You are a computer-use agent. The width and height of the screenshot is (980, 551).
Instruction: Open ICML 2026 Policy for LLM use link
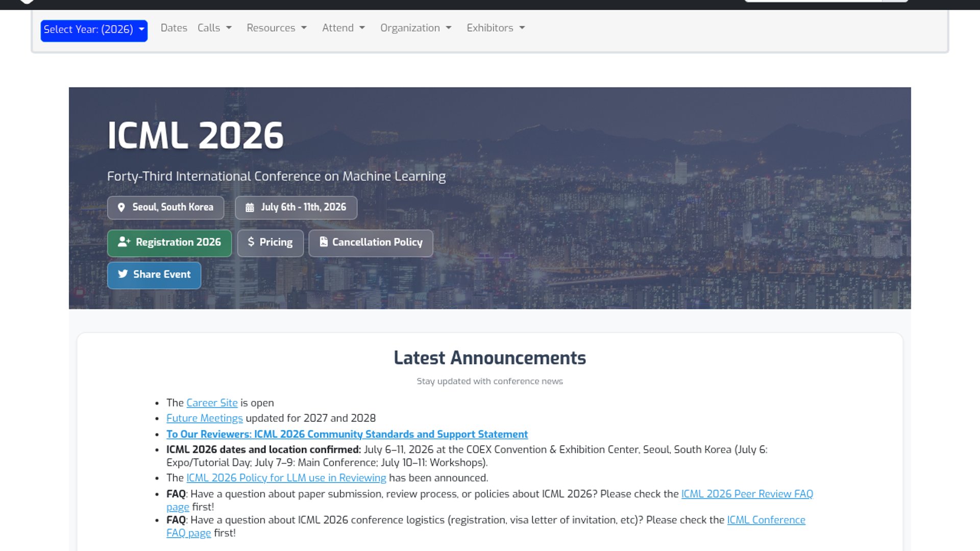286,478
